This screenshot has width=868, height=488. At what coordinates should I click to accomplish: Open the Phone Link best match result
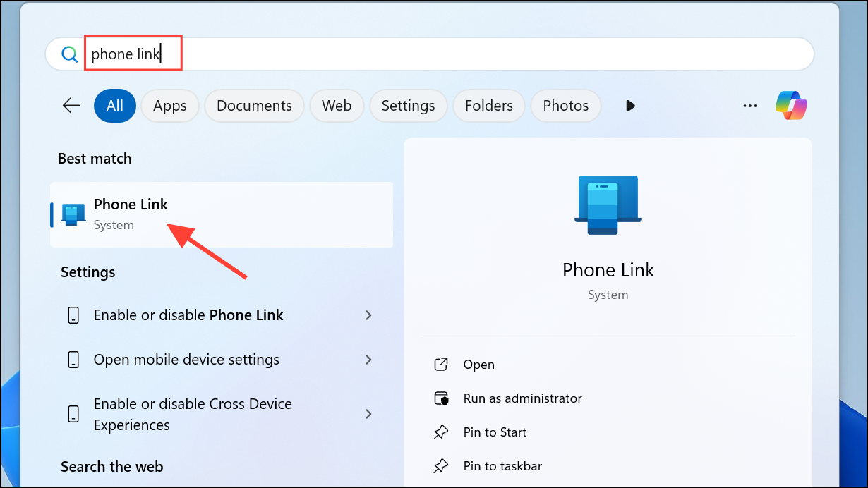click(x=222, y=214)
